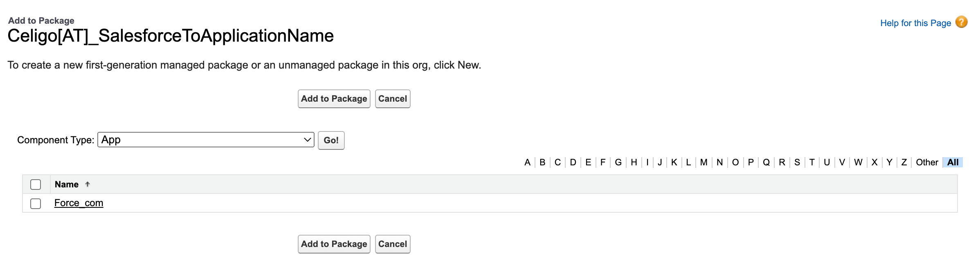Click the bottom Add to Package button

tap(334, 244)
